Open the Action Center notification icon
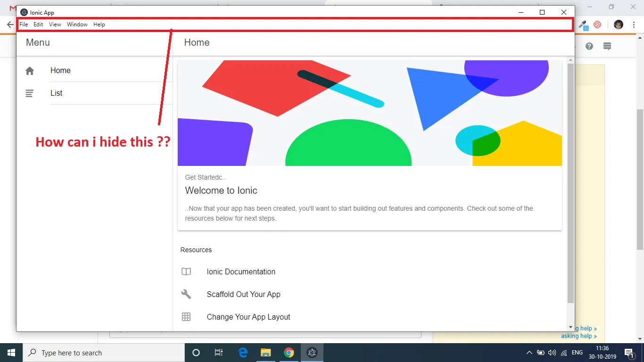 629,353
